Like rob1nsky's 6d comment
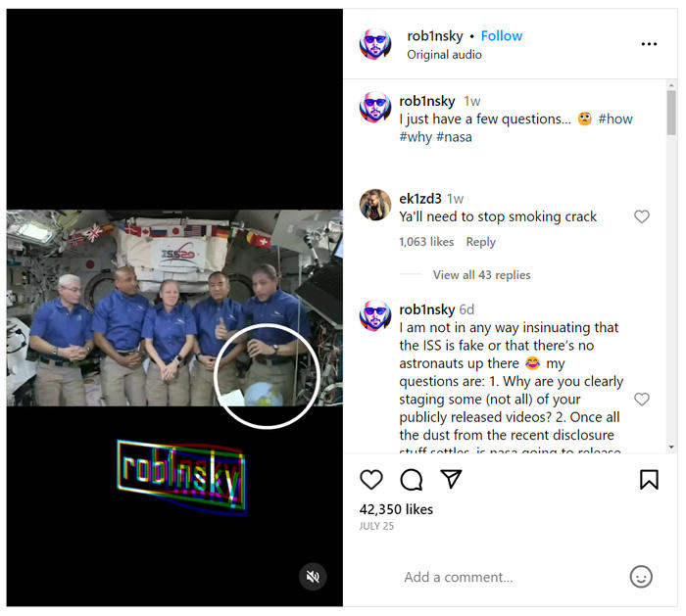Screen dimensions: 686x616 tap(641, 399)
